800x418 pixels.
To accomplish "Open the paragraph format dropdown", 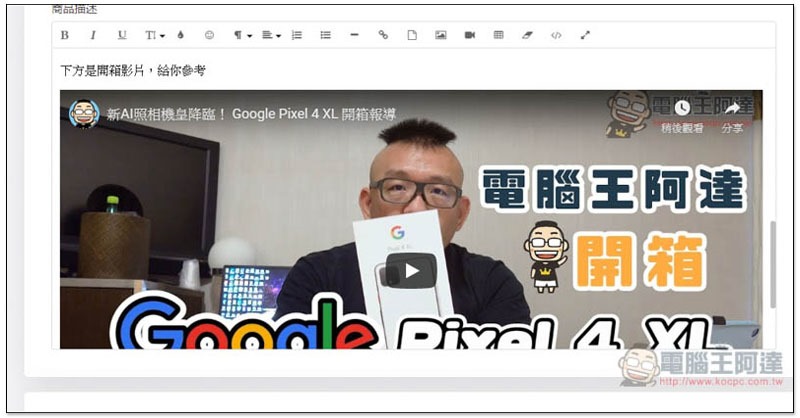I will pyautogui.click(x=243, y=35).
